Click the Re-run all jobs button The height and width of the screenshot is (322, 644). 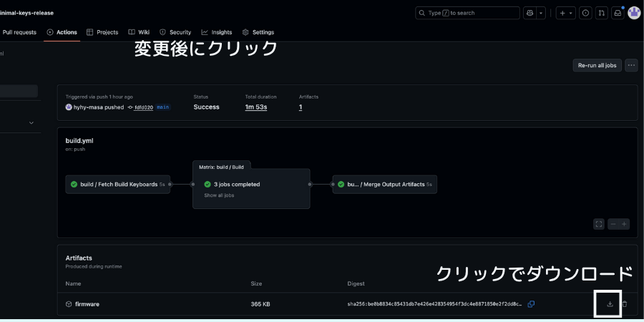pos(597,65)
